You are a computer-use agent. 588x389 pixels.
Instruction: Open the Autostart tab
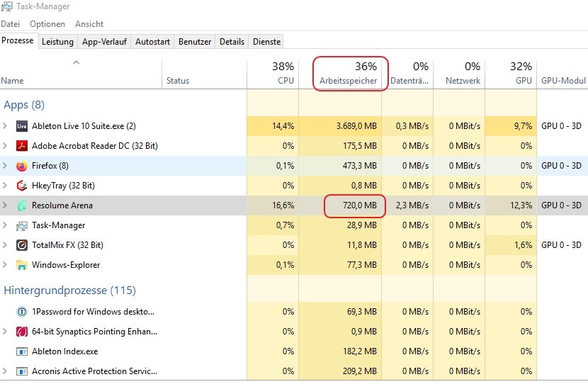pyautogui.click(x=152, y=42)
